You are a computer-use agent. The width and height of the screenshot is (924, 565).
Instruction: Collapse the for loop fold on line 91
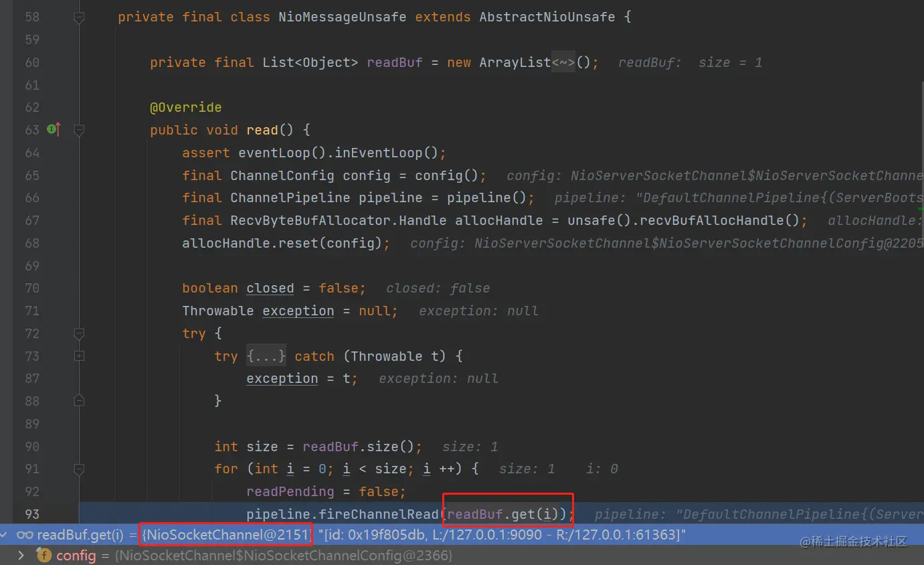(x=79, y=469)
